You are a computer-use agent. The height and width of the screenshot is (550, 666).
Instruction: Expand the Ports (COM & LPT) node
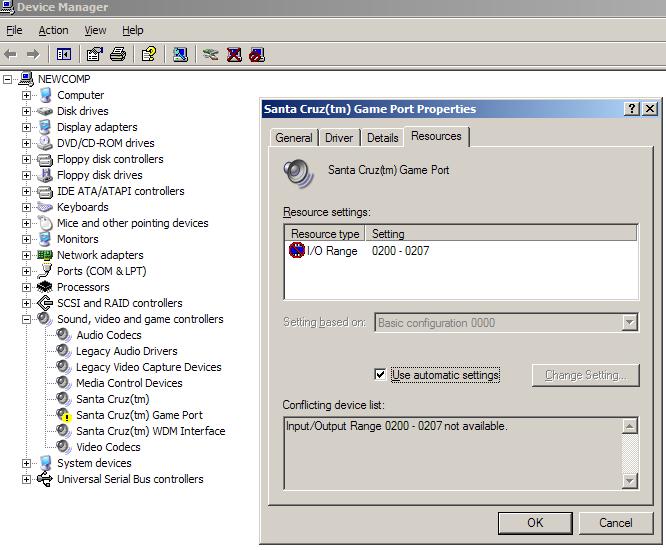point(26,271)
